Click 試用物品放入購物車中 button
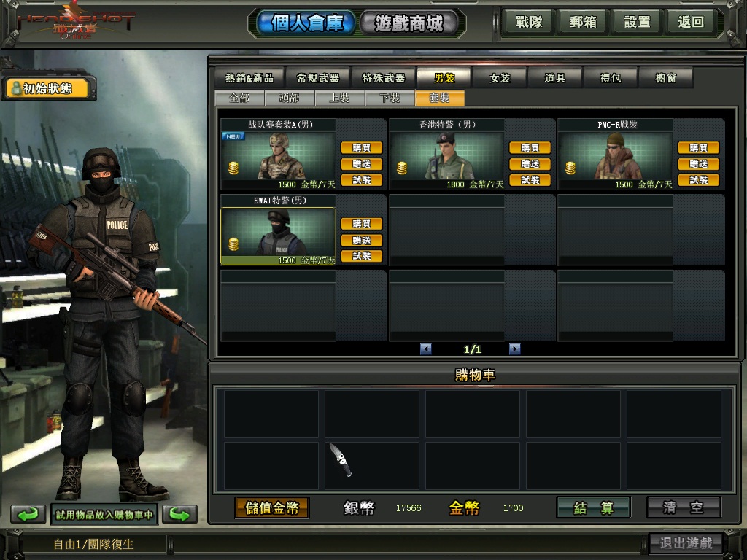747x560 pixels. [x=104, y=515]
